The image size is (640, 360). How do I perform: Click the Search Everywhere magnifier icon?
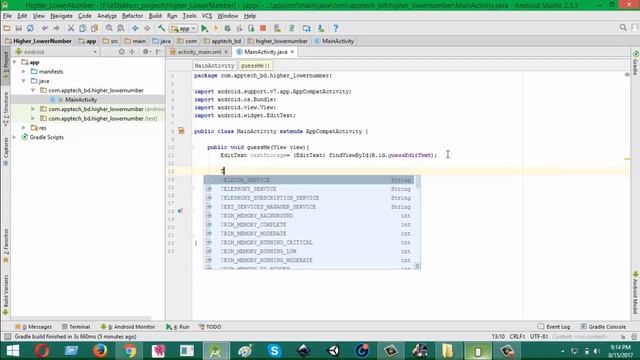pyautogui.click(x=623, y=27)
